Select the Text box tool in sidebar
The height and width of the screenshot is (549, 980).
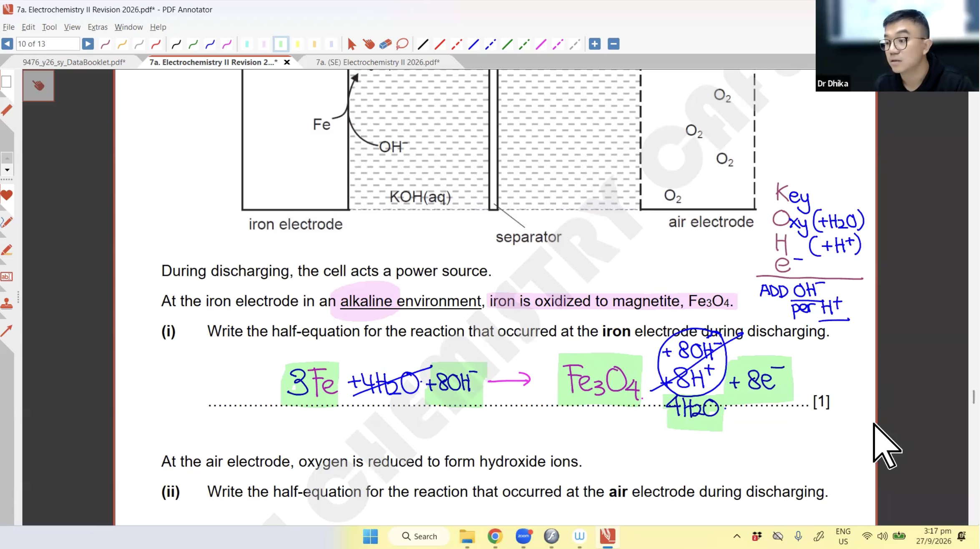7,277
